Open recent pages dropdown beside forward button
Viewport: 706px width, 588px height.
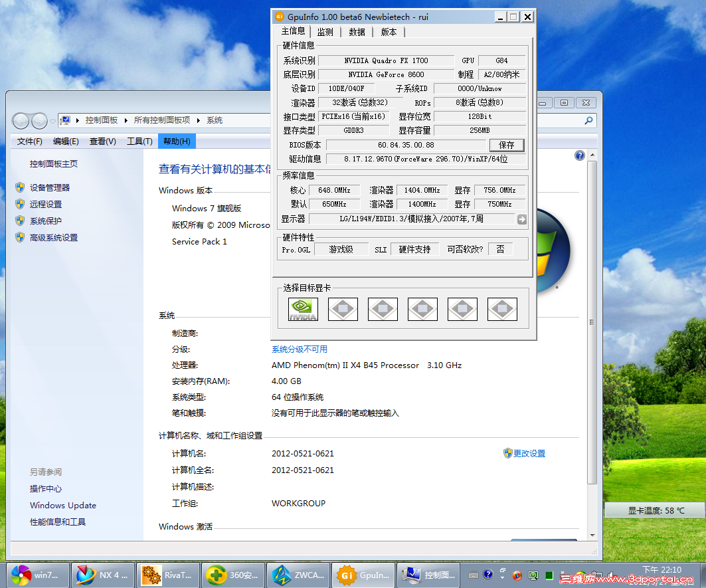(x=52, y=121)
